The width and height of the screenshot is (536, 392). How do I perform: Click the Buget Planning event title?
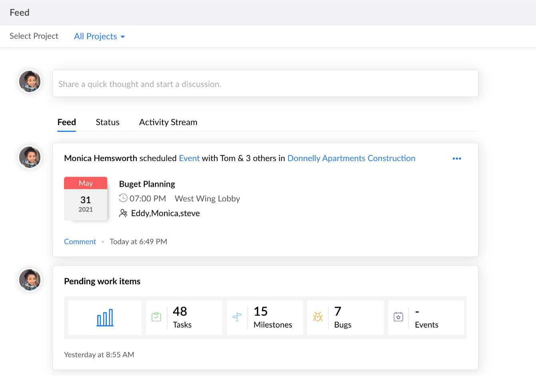point(147,184)
